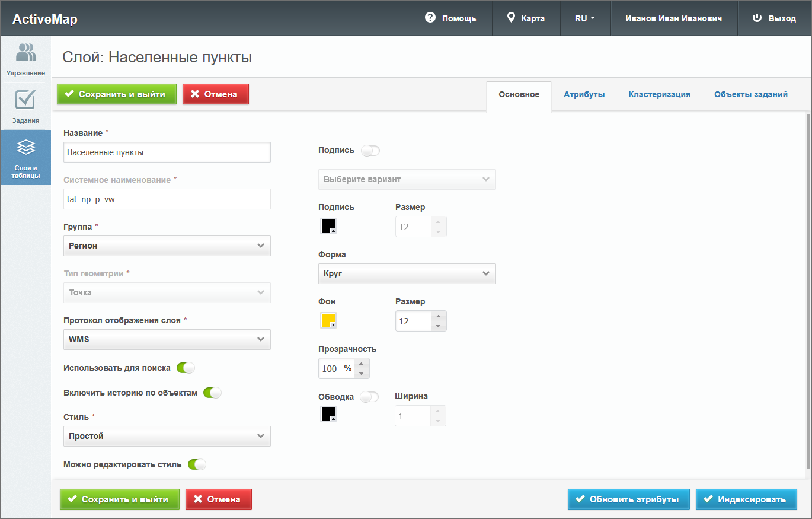Screen dimensions: 812x519
Task: Open the Карта map pin icon
Action: pyautogui.click(x=511, y=18)
